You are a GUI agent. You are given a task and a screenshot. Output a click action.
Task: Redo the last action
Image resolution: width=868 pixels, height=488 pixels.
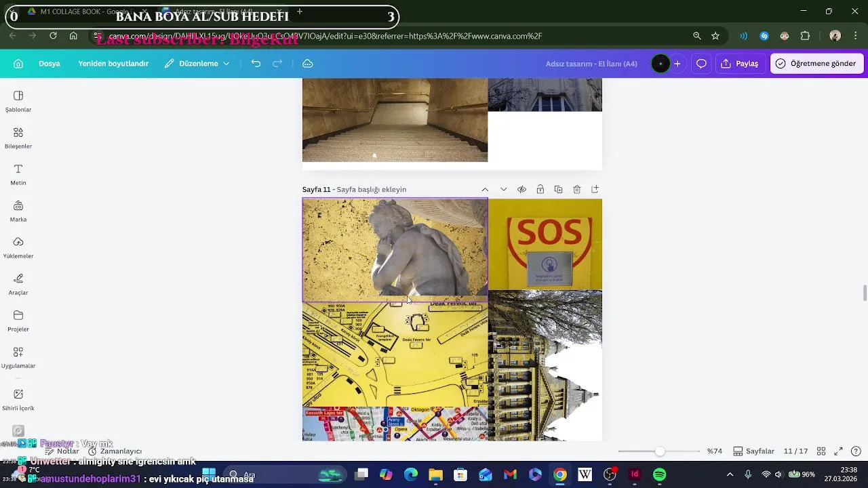[277, 64]
